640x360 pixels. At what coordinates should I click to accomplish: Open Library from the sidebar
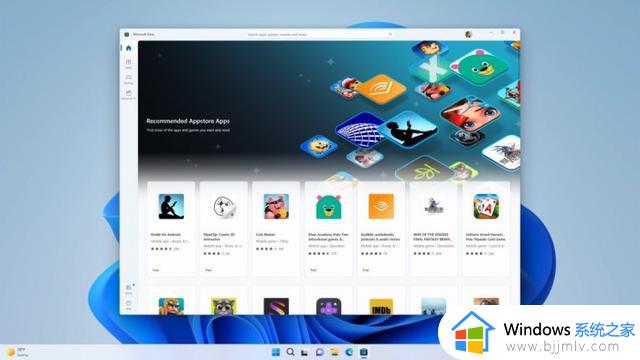[x=129, y=290]
